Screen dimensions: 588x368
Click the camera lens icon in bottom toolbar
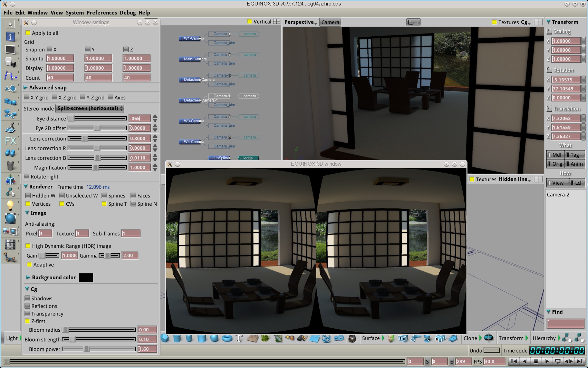point(352,339)
